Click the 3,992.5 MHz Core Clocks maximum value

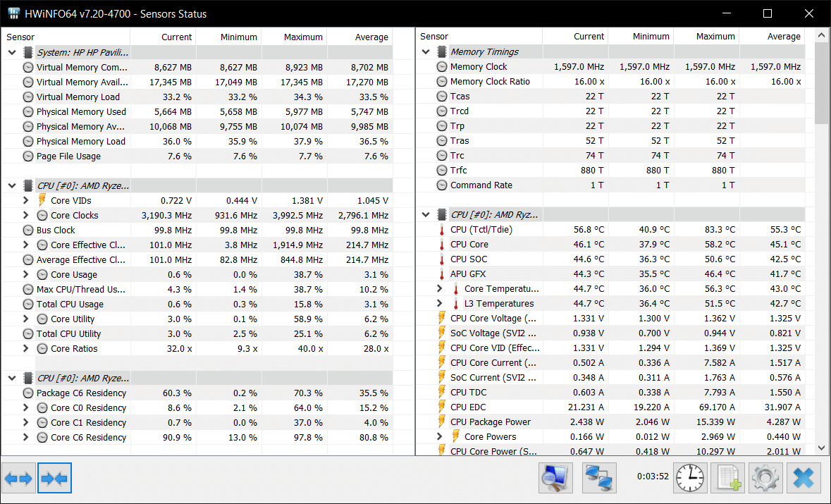click(298, 215)
